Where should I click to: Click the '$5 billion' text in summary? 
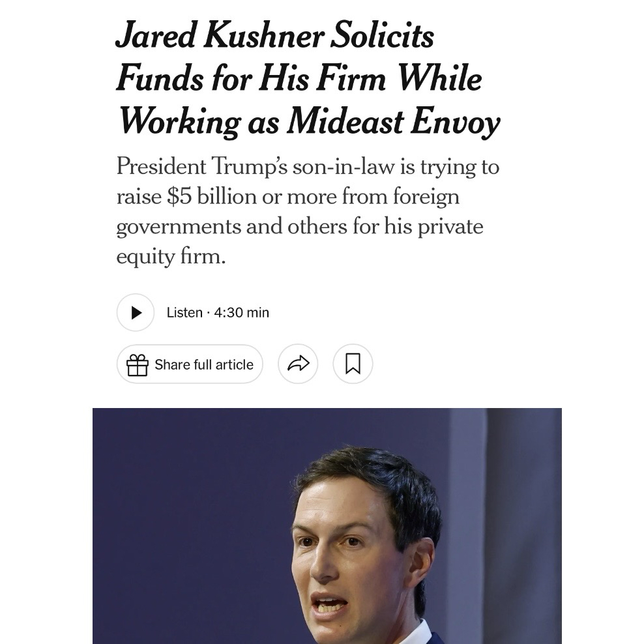[x=211, y=197]
